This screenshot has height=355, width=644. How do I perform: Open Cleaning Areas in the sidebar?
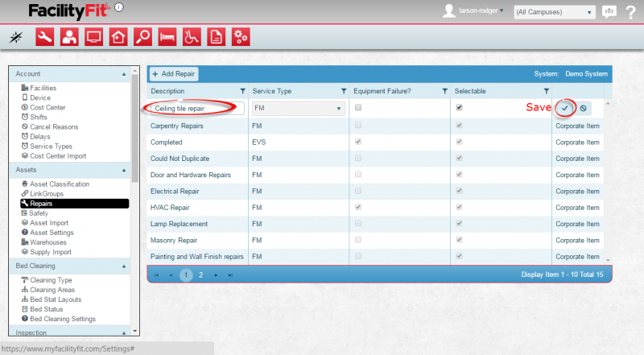(53, 289)
